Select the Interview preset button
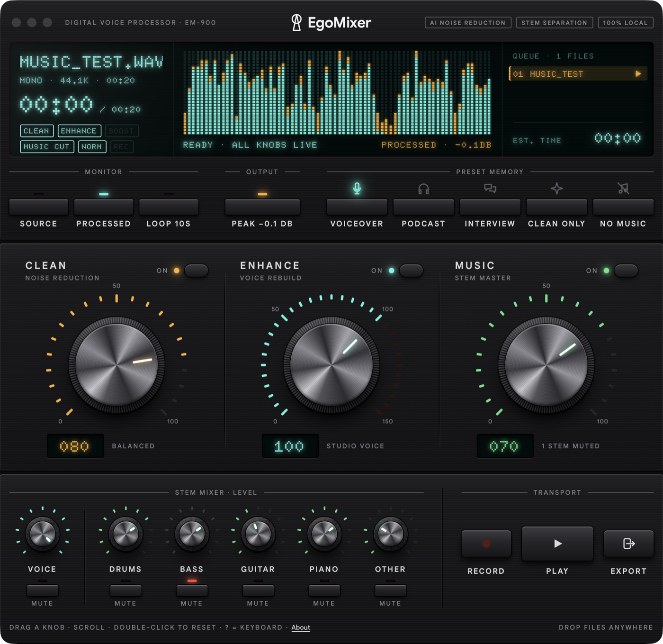The image size is (663, 644). click(490, 207)
